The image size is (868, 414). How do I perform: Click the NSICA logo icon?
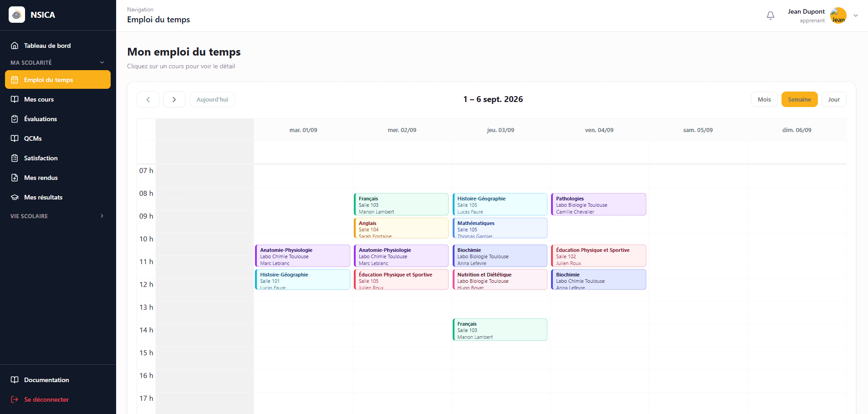click(x=17, y=15)
